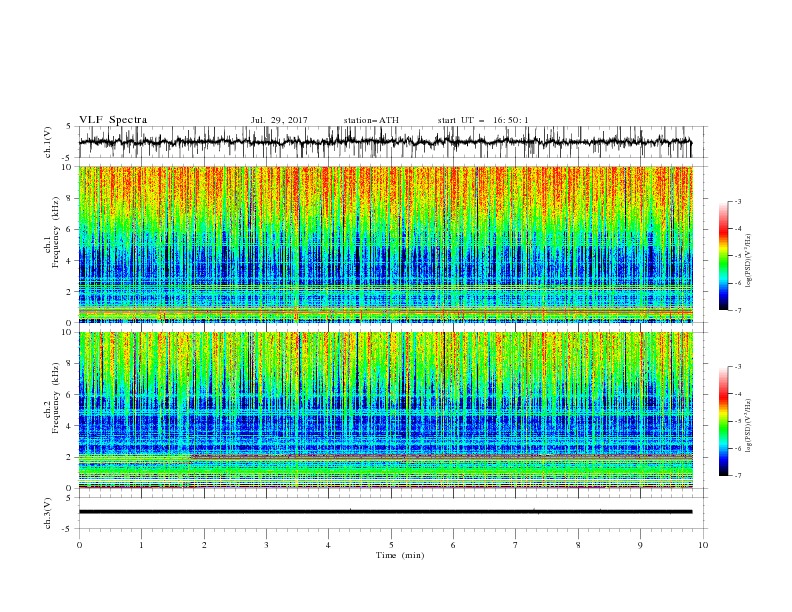Click the 'ch.1(V)' waveform axis label
792x612 pixels.
48,142
